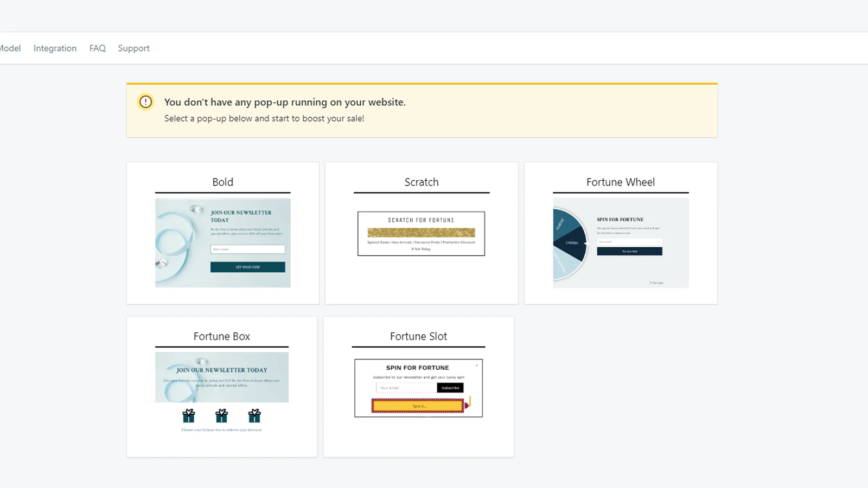Click the Your email field in Fortune Wheel preview
Viewport: 868px width, 488px height.
631,241
